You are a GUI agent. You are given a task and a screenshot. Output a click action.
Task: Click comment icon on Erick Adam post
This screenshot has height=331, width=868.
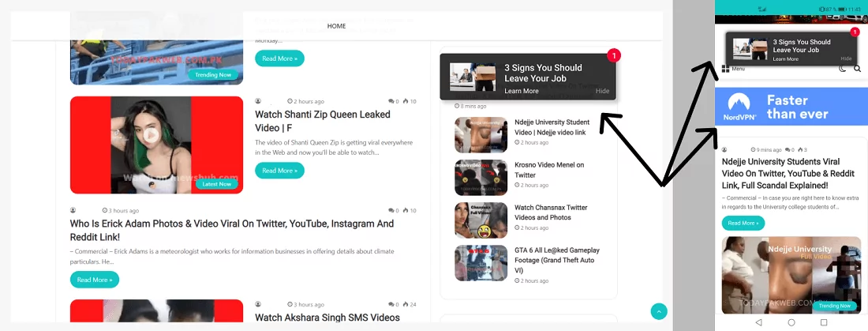coord(391,211)
